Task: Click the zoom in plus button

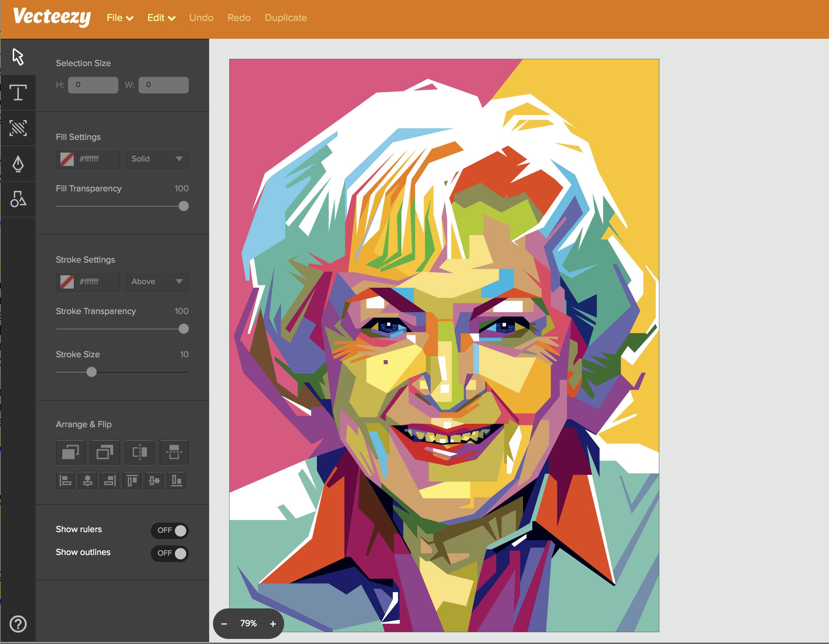Action: point(273,624)
